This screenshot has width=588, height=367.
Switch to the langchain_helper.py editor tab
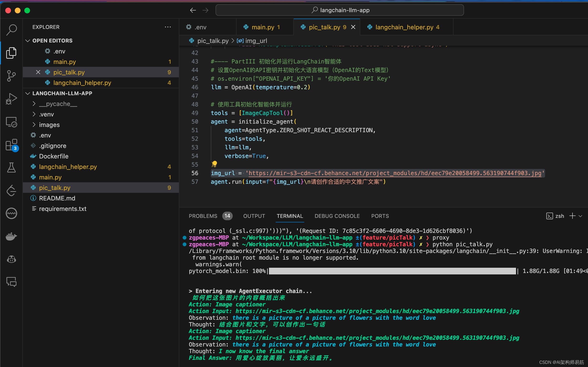click(x=407, y=27)
